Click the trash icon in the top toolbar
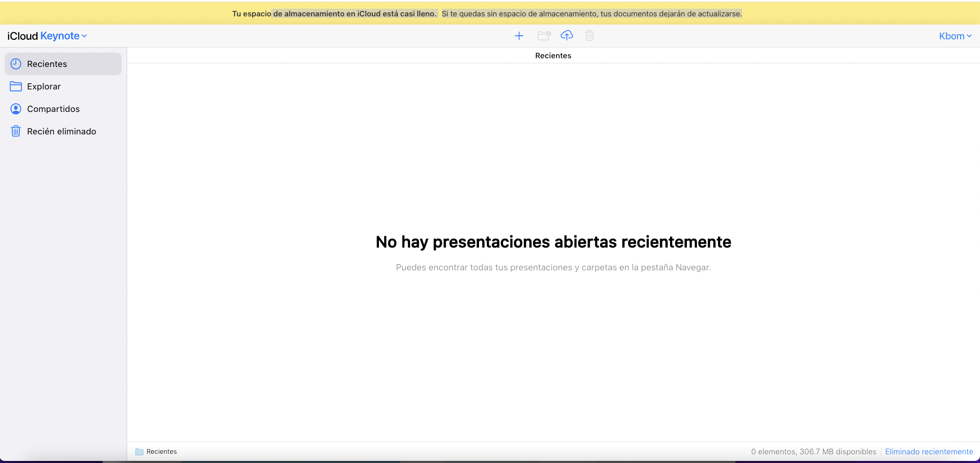The height and width of the screenshot is (463, 980). [x=589, y=36]
